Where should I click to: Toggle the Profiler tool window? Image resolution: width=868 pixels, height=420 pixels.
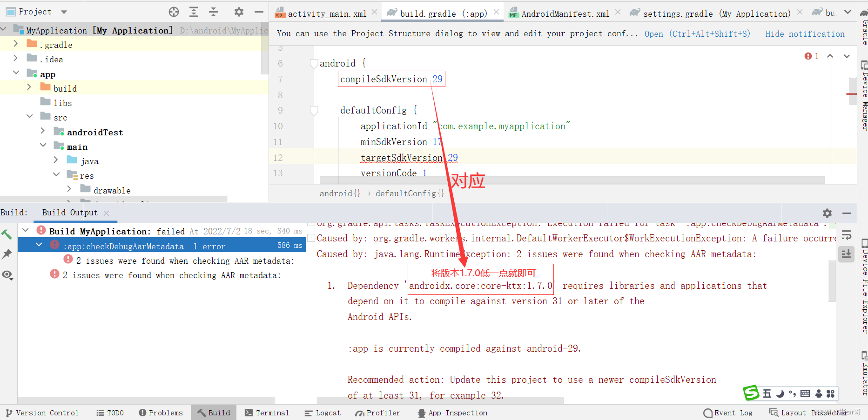point(378,413)
